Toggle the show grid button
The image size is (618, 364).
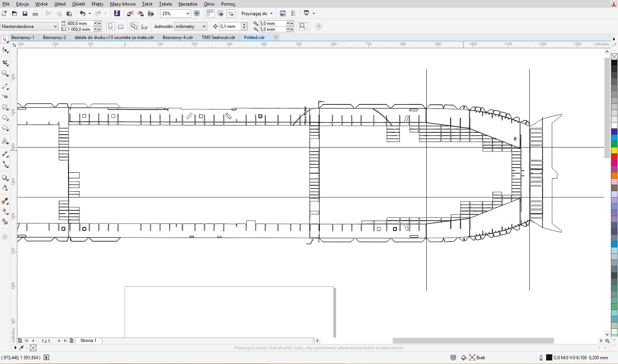220,14
